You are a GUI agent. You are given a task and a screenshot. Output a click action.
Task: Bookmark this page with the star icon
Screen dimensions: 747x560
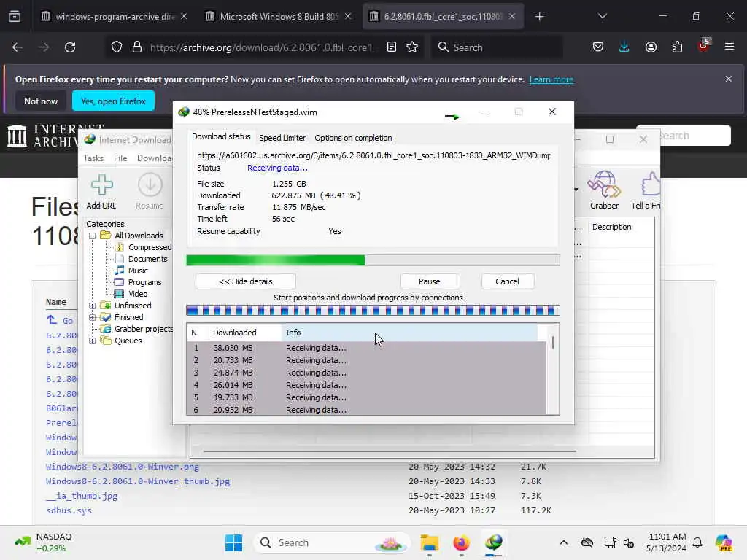412,47
